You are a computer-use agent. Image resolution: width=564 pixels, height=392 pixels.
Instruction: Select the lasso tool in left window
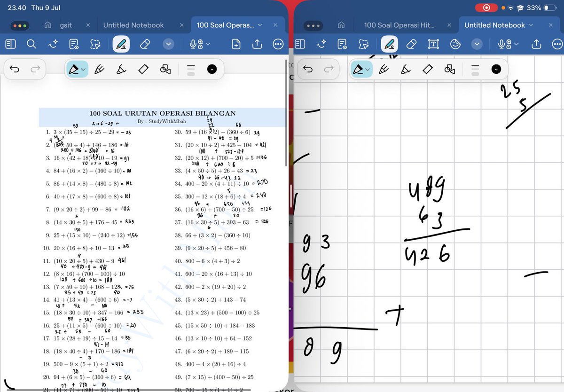click(x=95, y=44)
